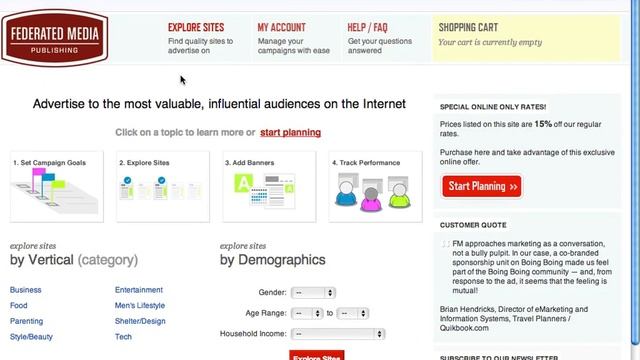
Task: Browse the Shelter/Design vertical
Action: click(140, 321)
